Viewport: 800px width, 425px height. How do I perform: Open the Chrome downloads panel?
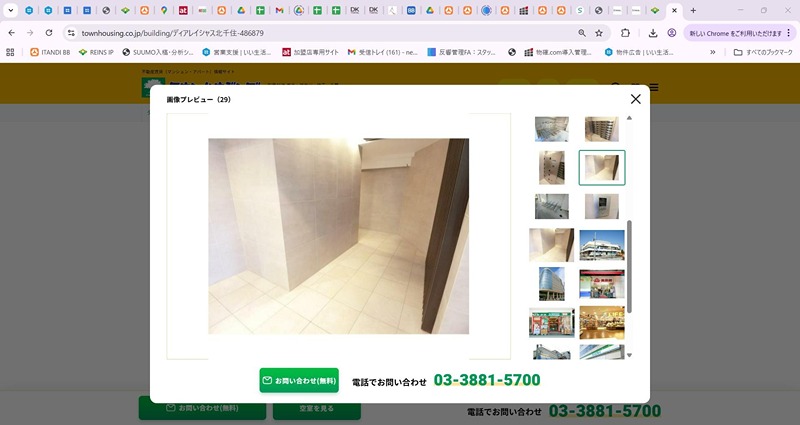[x=653, y=33]
